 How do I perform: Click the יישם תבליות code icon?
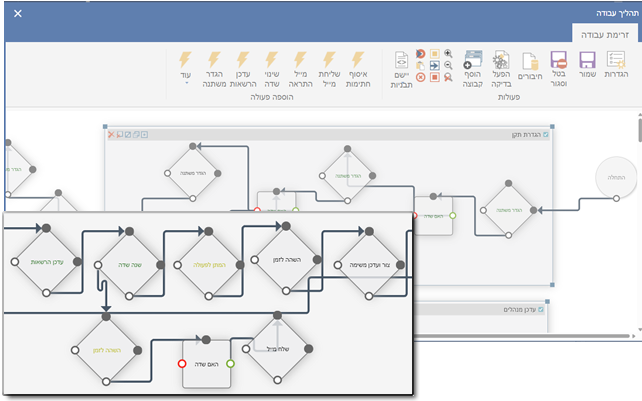coord(401,64)
